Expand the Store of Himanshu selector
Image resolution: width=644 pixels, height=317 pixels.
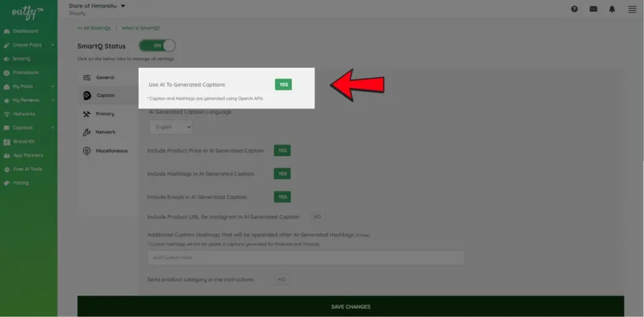point(123,6)
